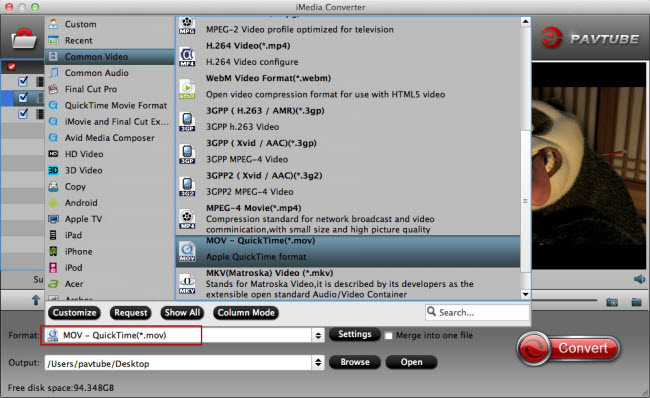The image size is (650, 398).
Task: Click the iPhone device icon
Action: (x=53, y=251)
